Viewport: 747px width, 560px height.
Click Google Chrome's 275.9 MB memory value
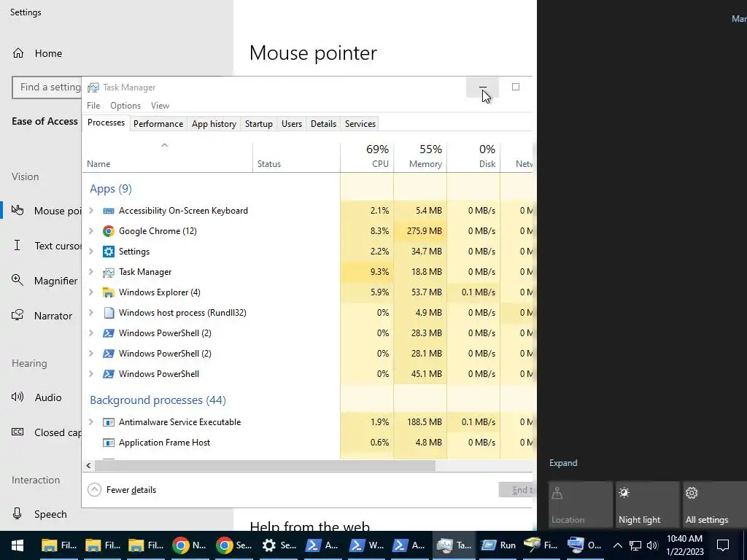(x=424, y=231)
